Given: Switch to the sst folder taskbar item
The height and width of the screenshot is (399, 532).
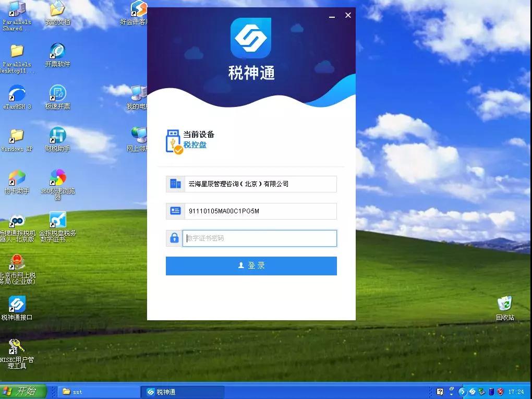Looking at the screenshot, I should 99,392.
